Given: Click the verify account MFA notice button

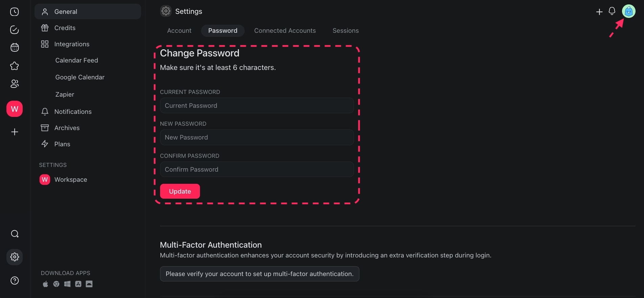Looking at the screenshot, I should [x=260, y=274].
